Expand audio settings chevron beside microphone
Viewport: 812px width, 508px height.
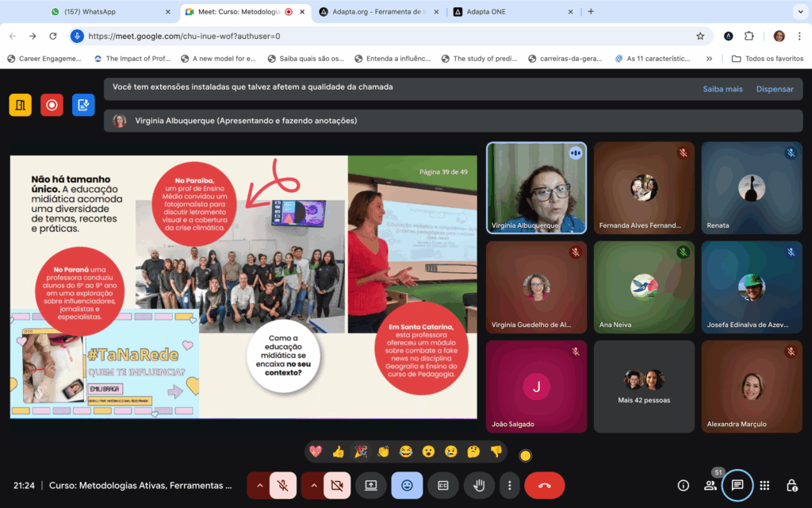click(259, 485)
